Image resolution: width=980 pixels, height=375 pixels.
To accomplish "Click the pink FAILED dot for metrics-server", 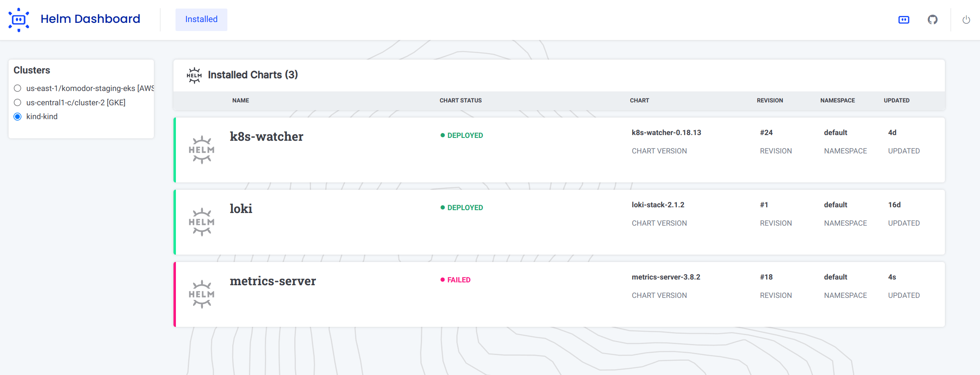I will 441,280.
